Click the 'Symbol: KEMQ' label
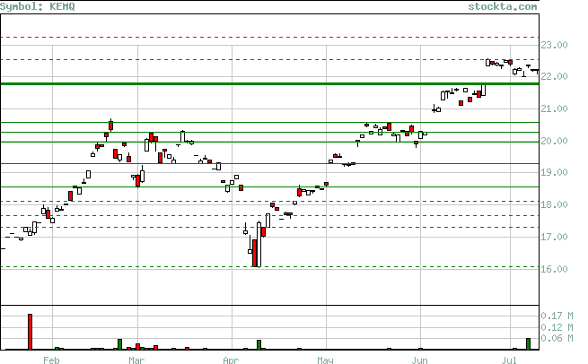 tap(38, 7)
